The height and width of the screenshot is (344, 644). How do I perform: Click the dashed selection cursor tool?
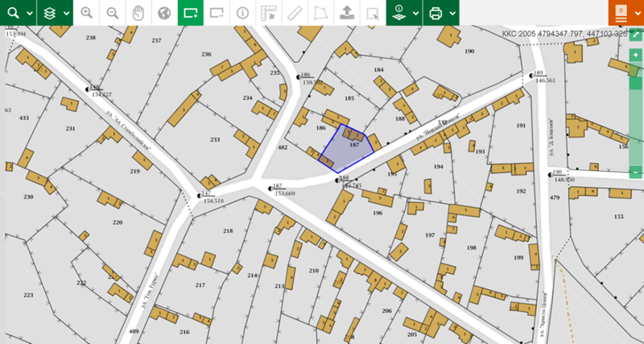pos(372,13)
